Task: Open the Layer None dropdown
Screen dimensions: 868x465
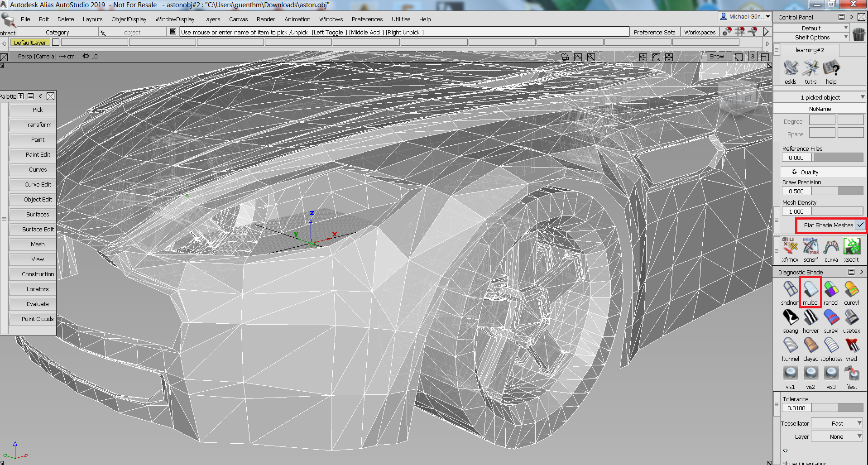Action: pos(837,436)
